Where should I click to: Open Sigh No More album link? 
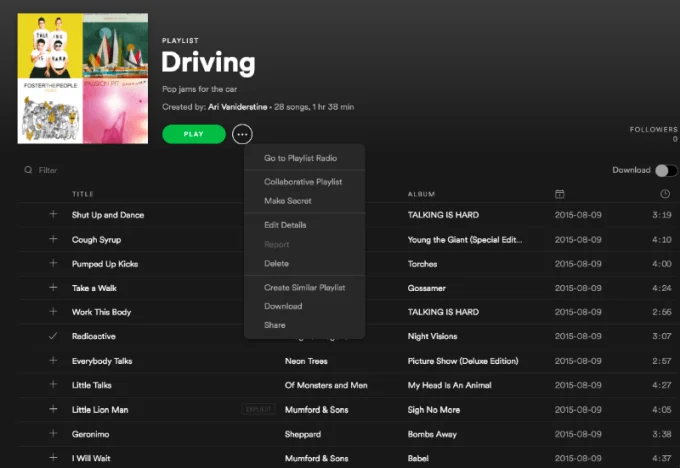click(434, 410)
